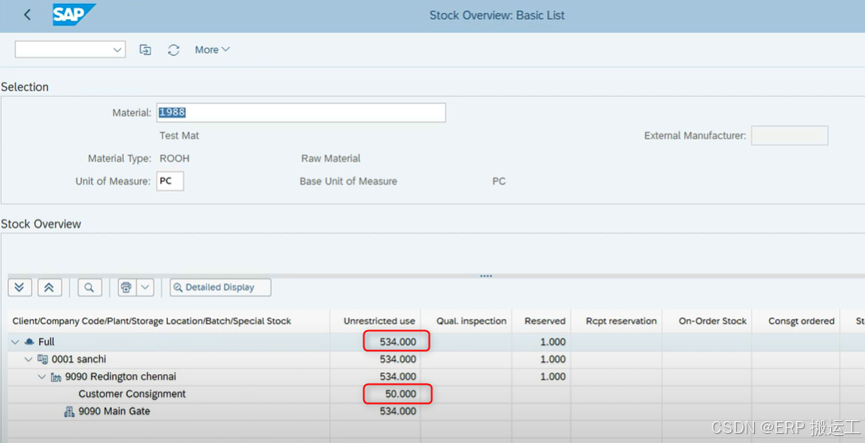Click the External Manufacturer field
Screen dimensions: 865x443
coord(789,136)
